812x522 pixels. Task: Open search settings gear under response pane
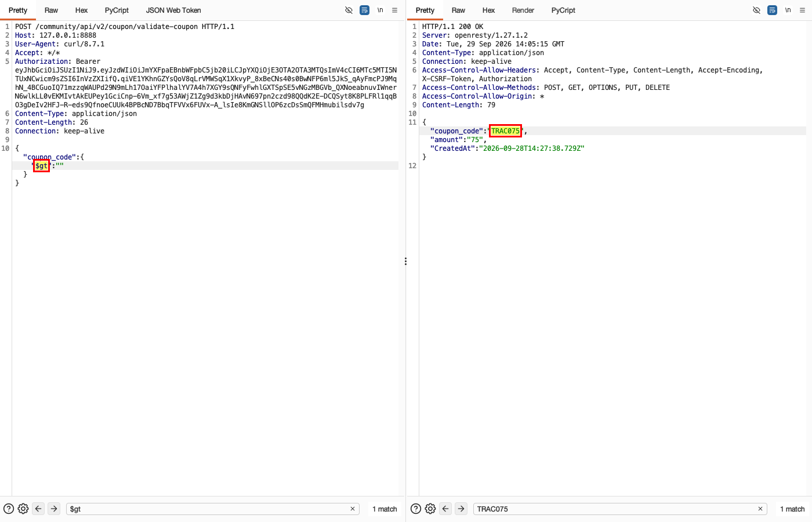point(430,509)
